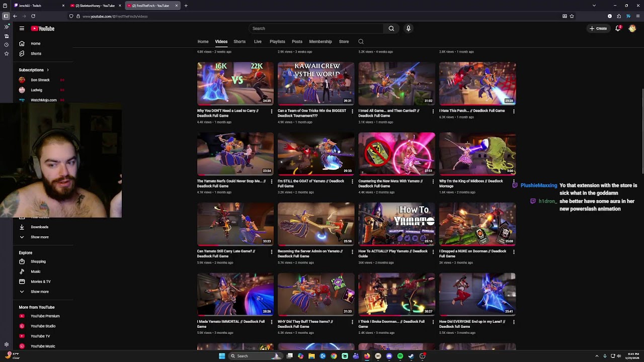Open options for 'I Hate This Patch' video
Viewport: 644px width, 362px height.
pyautogui.click(x=514, y=111)
